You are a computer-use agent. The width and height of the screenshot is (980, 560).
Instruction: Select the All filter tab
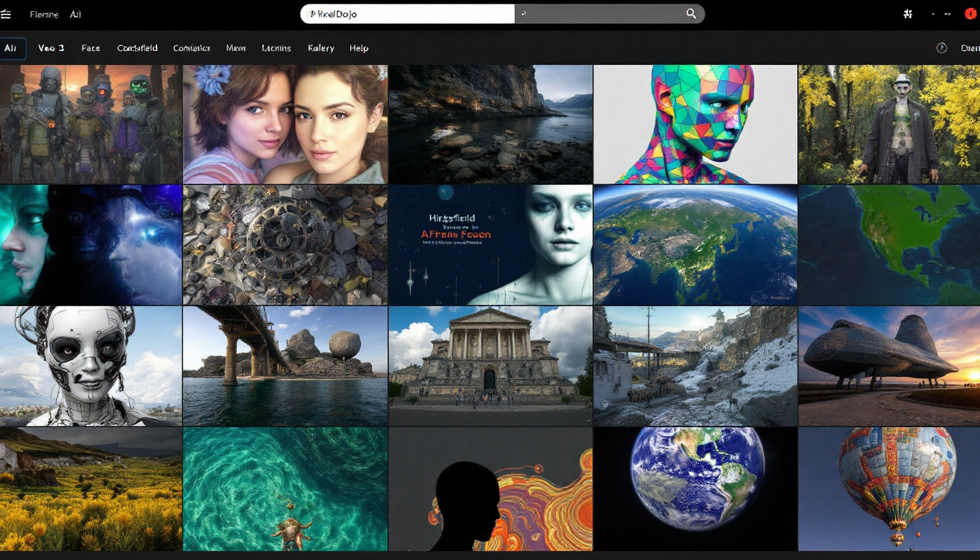click(x=12, y=48)
